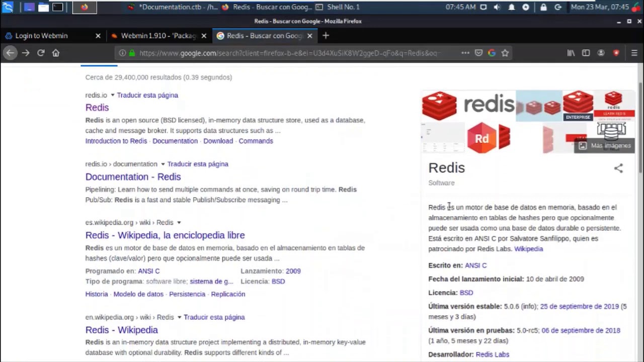This screenshot has width=644, height=362.
Task: Save page to Pocket
Action: (478, 53)
